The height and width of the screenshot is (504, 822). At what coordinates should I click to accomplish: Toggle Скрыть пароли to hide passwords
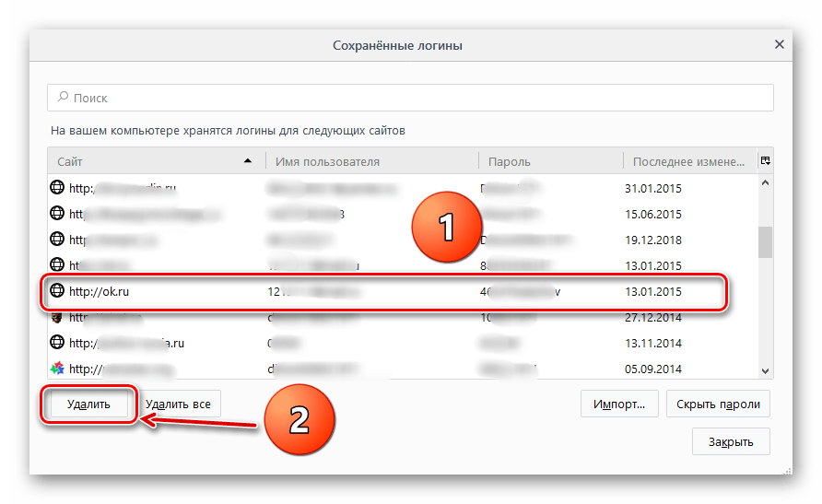pos(718,404)
